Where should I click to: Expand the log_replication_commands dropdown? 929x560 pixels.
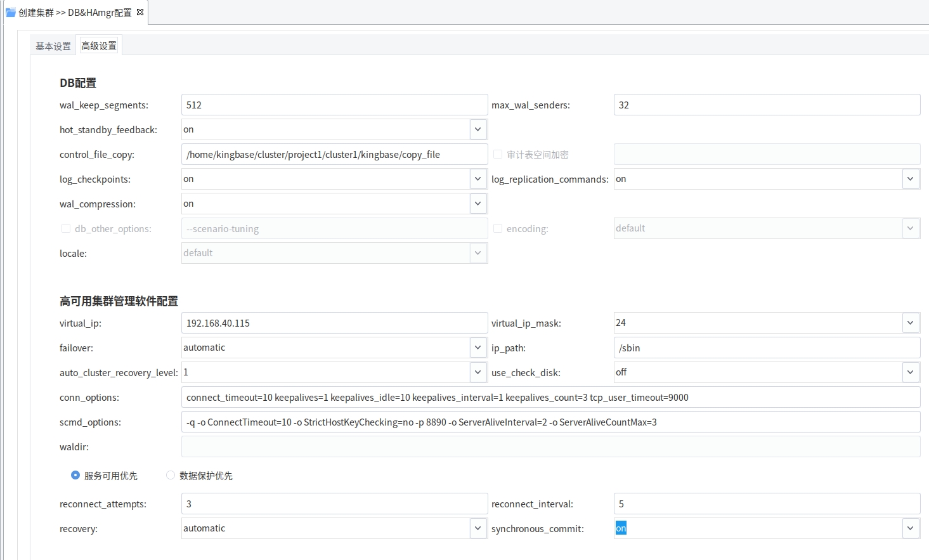click(911, 179)
